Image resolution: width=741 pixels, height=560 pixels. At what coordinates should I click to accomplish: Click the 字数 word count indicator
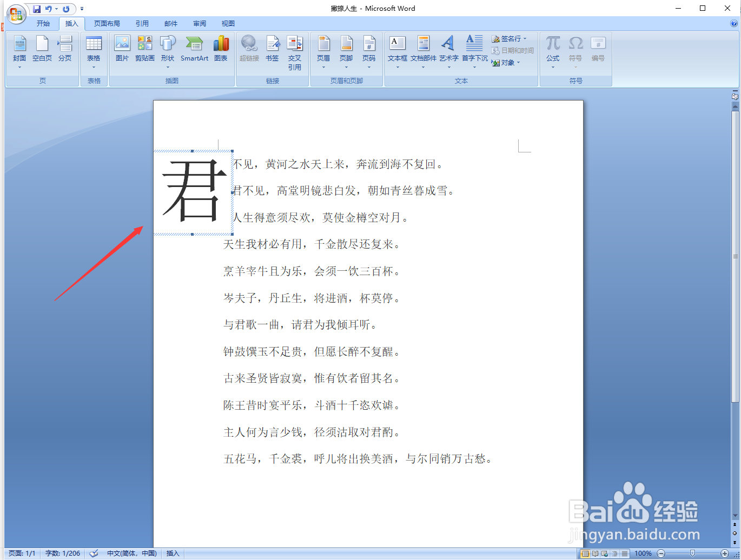click(63, 554)
